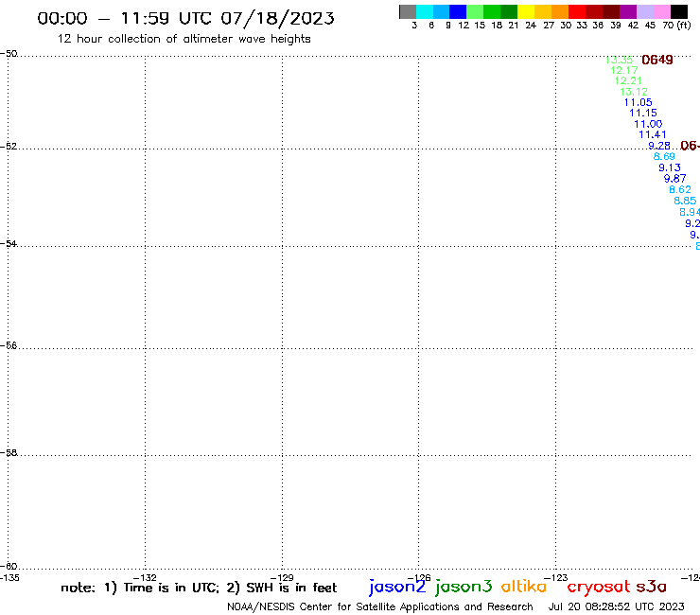Viewport: 700px width, 615px height.
Task: Click the cryosat satellite legend label
Action: pyautogui.click(x=599, y=587)
